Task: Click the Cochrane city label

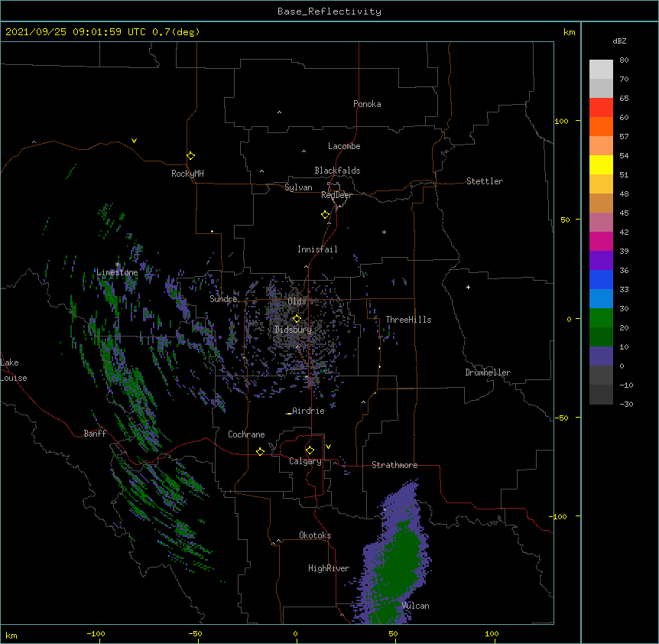Action: pos(246,434)
